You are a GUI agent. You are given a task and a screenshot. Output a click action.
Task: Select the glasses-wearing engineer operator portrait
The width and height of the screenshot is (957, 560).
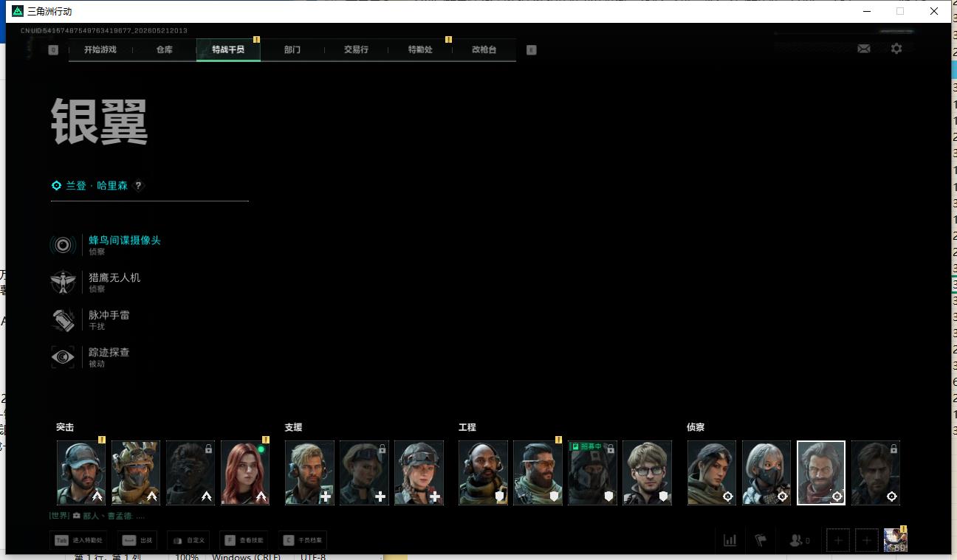coord(647,473)
